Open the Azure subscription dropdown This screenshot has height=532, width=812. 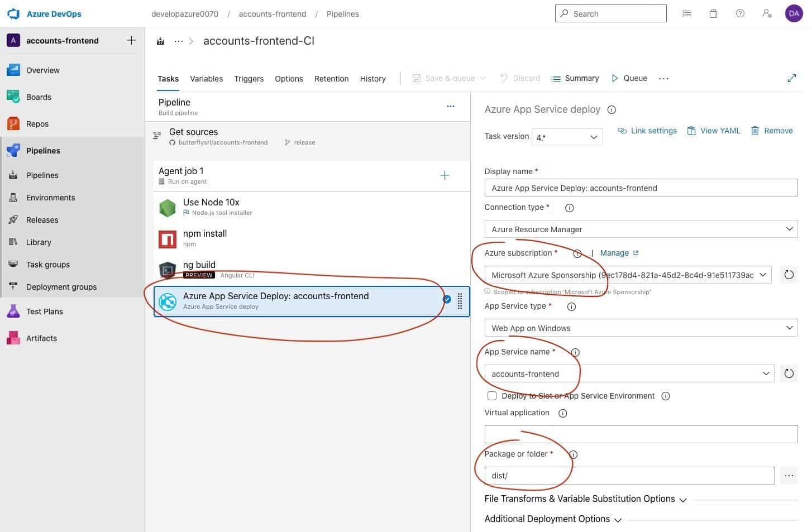(628, 275)
